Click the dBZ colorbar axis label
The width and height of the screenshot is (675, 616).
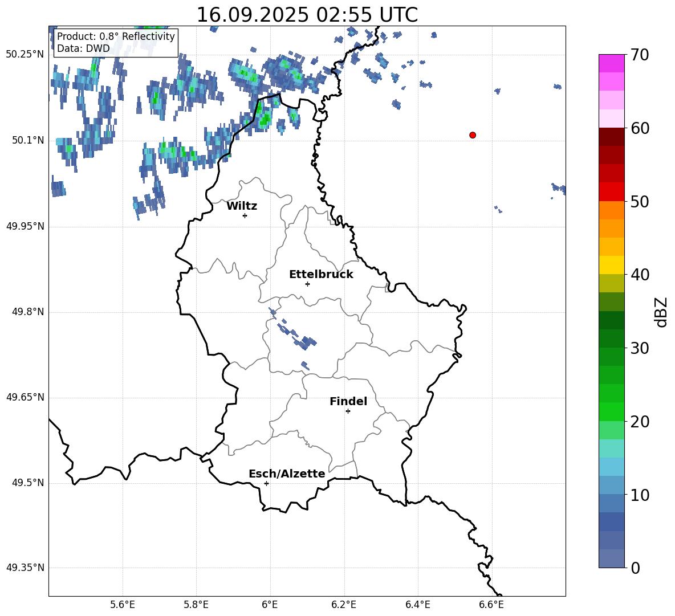pyautogui.click(x=661, y=312)
